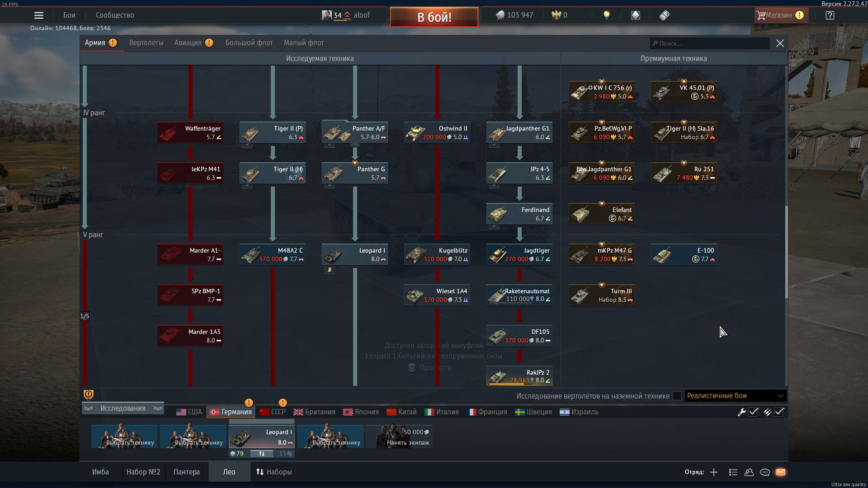Viewport: 868px width, 488px height.
Task: Open the Бои menu
Action: click(69, 15)
